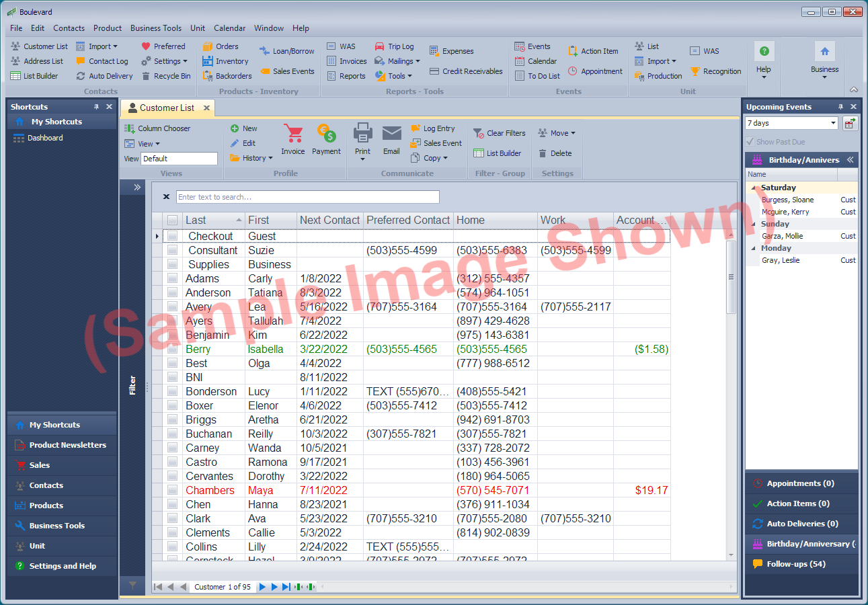Open the Invoice tool in the Profile group
Viewport: 868px width, 605px height.
point(292,138)
